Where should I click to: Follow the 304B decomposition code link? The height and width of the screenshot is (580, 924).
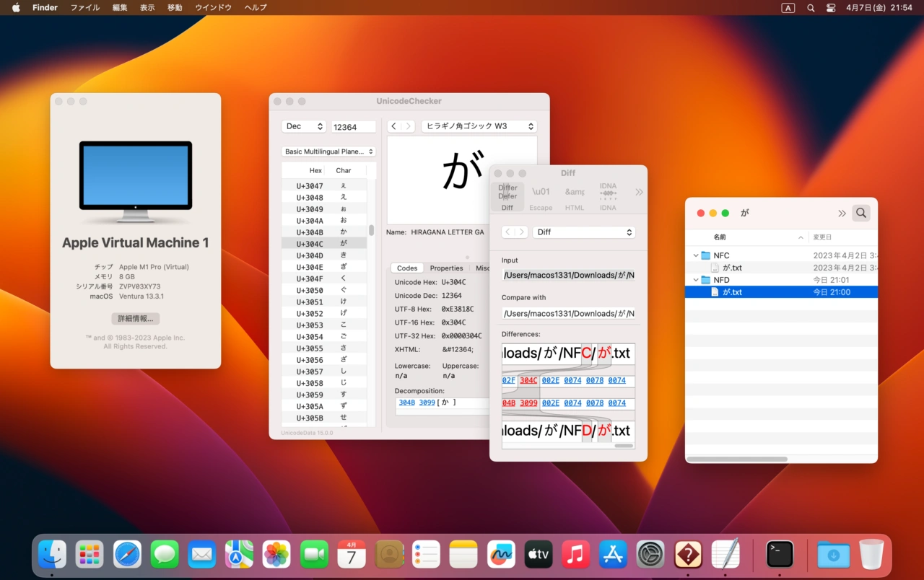tap(406, 403)
